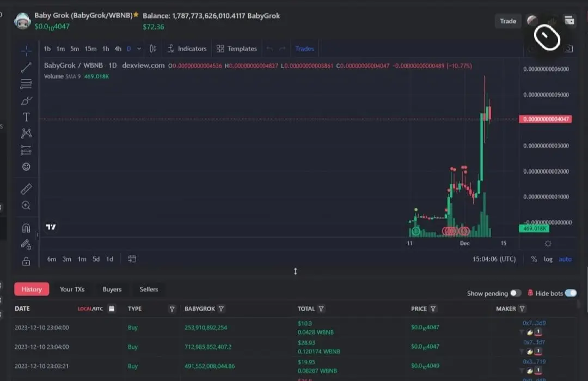Click the wallet icon at top right
Image resolution: width=588 pixels, height=381 pixels.
coord(569,20)
